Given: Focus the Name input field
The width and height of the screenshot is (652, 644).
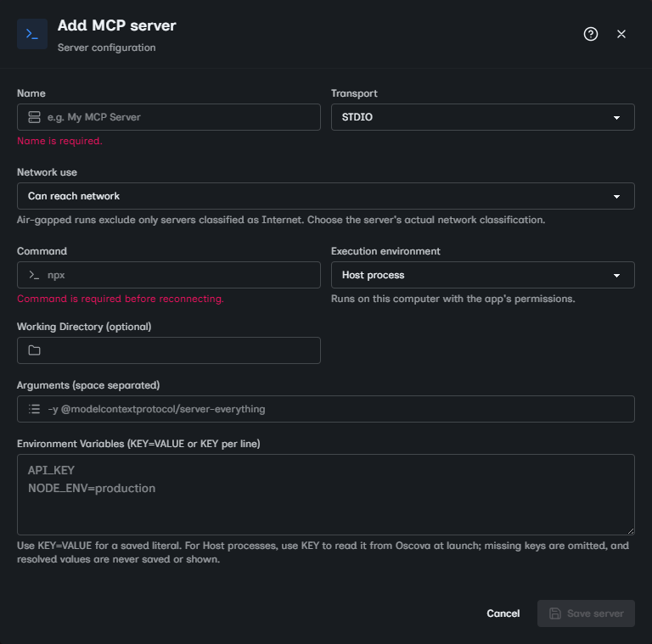Looking at the screenshot, I should coord(169,117).
